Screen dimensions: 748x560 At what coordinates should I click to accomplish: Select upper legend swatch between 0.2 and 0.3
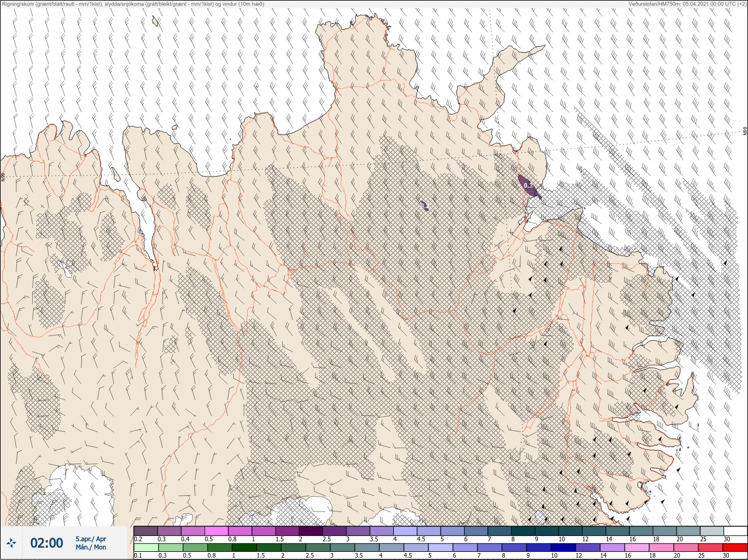[x=146, y=531]
